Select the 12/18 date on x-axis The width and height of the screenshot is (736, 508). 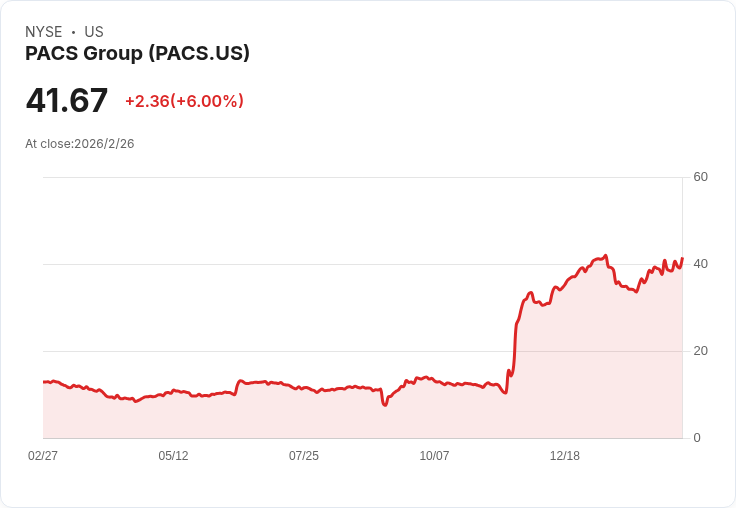(x=565, y=456)
